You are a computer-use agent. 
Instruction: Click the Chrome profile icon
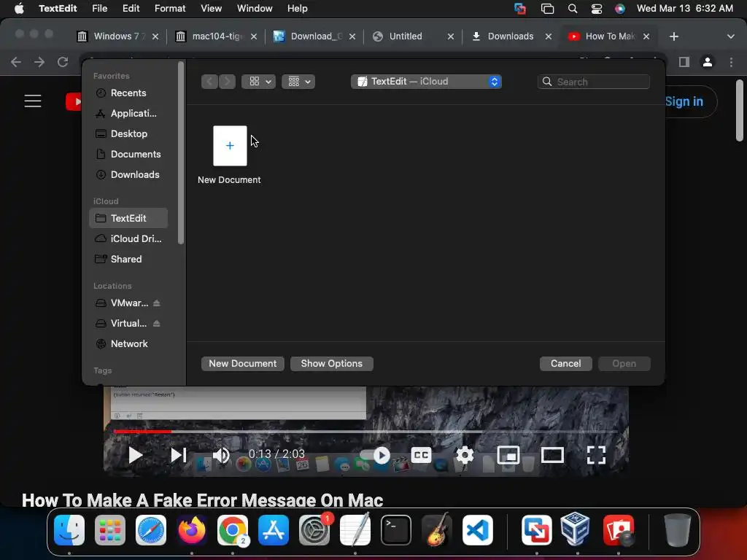[708, 62]
